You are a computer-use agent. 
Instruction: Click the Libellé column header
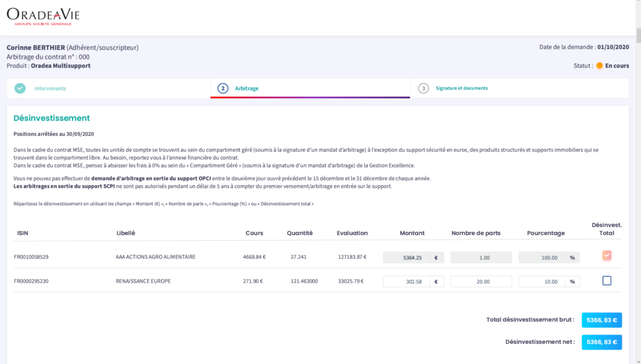tap(126, 233)
